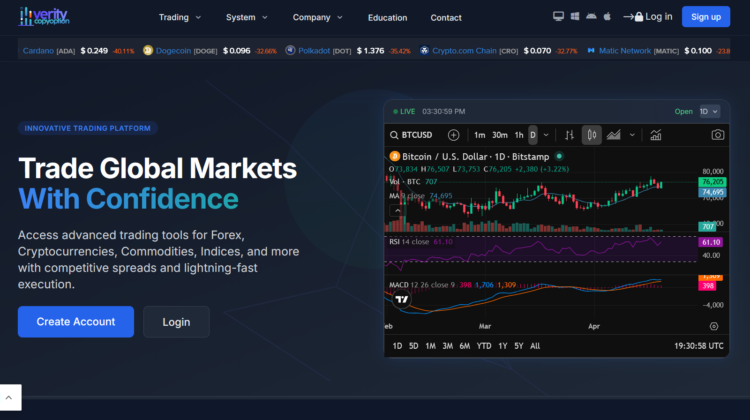Open chart indicators icon in toolbar
This screenshot has width=750, height=420.
(x=655, y=135)
